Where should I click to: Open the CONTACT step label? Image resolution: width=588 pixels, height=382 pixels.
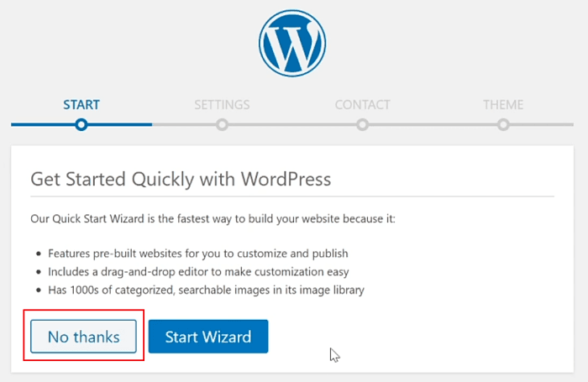click(x=363, y=105)
